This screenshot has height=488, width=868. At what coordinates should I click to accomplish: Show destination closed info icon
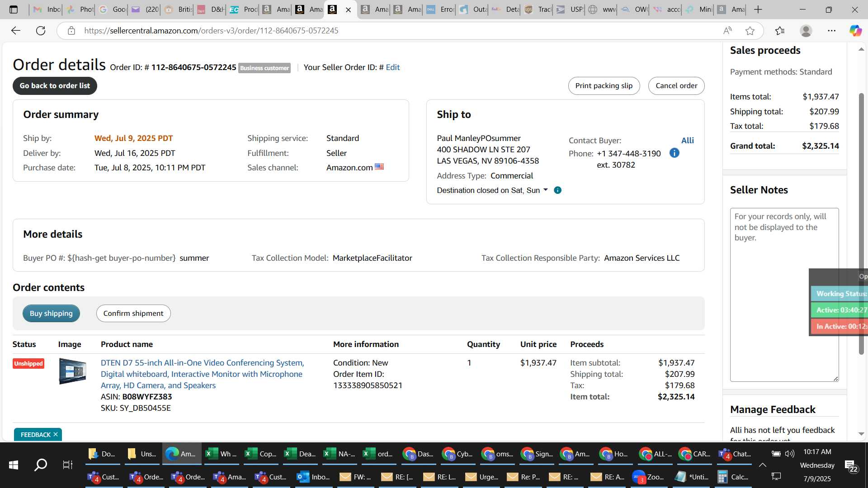(x=557, y=190)
